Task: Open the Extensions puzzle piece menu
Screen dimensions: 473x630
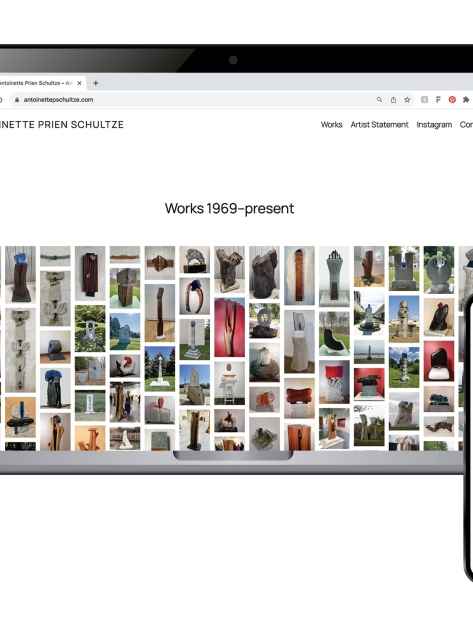Action: [x=466, y=100]
